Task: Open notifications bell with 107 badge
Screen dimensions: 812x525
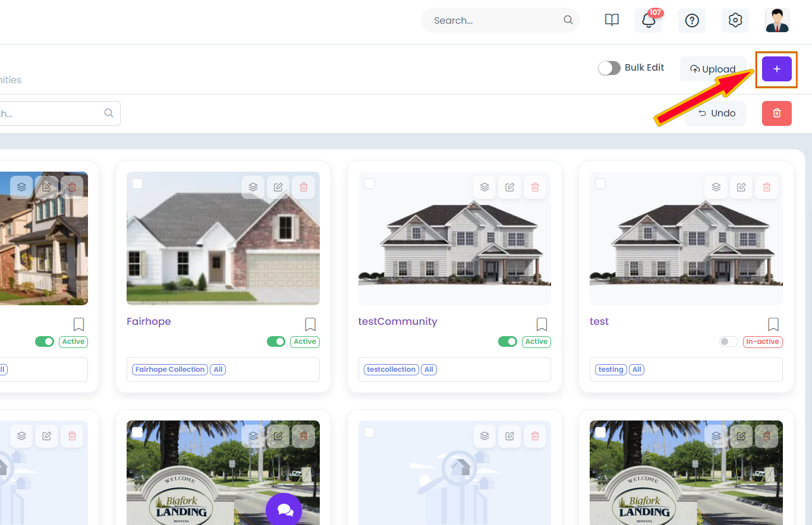Action: click(x=649, y=20)
